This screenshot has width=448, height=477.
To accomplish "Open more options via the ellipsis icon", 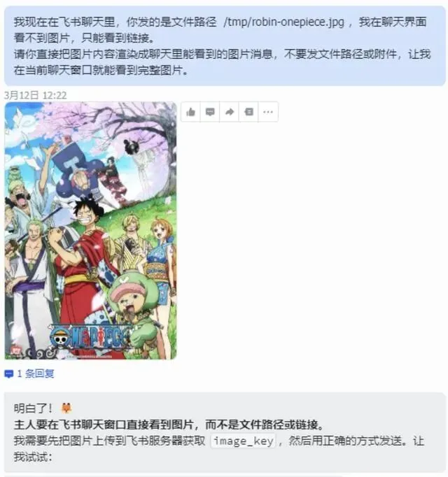I will click(268, 112).
